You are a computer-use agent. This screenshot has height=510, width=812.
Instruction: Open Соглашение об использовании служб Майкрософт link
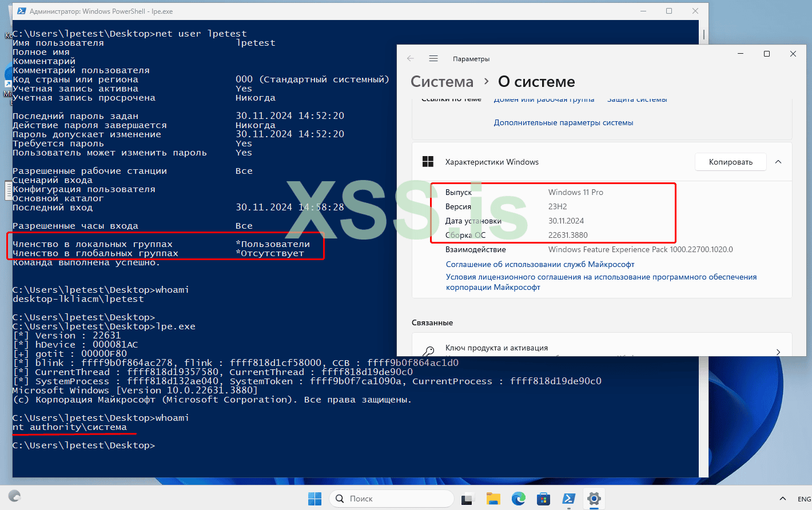point(540,264)
